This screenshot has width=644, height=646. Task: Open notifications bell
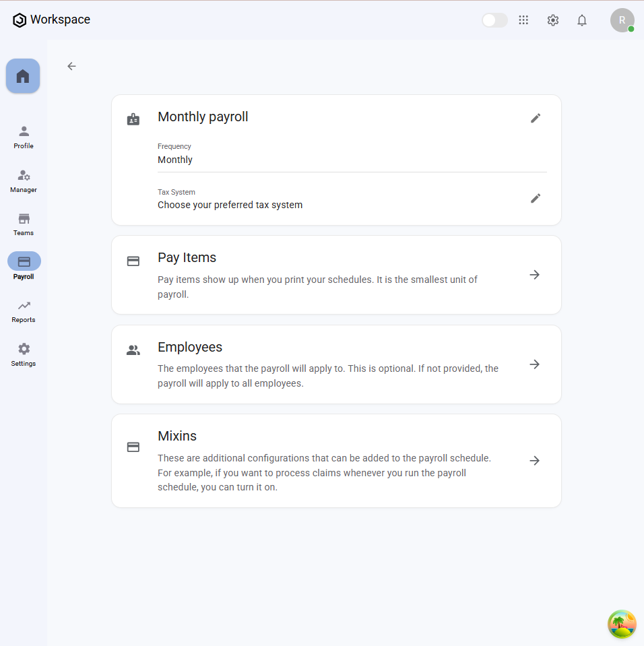click(582, 20)
